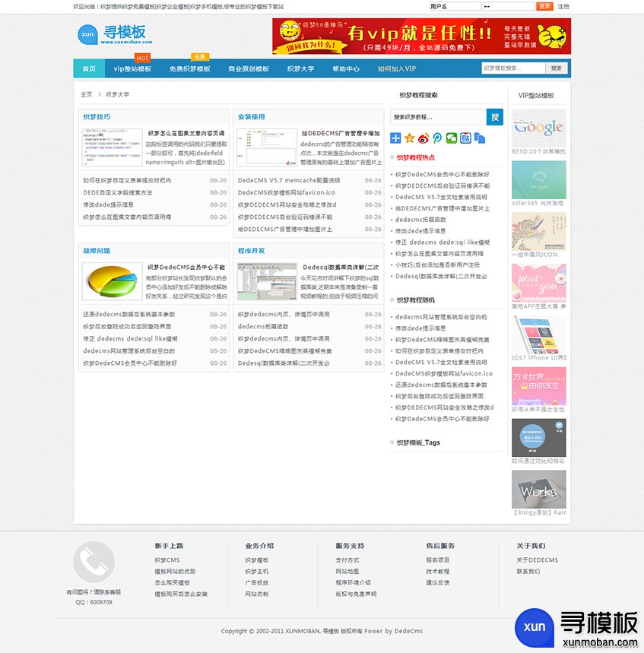Click the 织梦教程热点 red heading

click(415, 157)
